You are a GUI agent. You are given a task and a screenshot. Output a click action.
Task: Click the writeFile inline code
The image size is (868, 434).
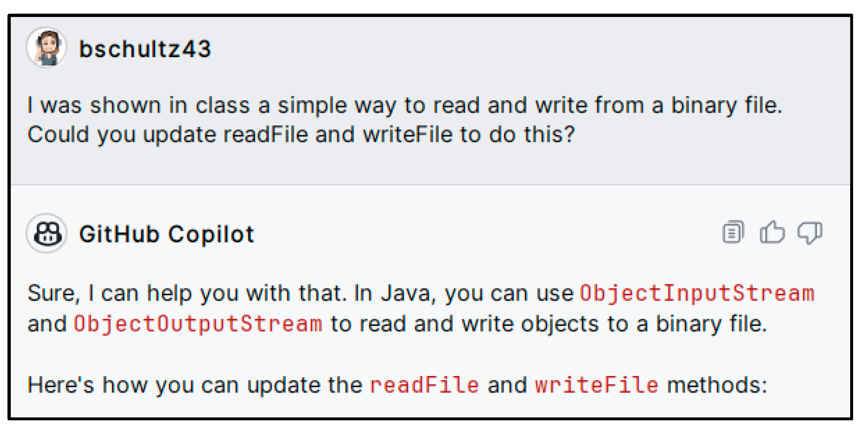[596, 385]
